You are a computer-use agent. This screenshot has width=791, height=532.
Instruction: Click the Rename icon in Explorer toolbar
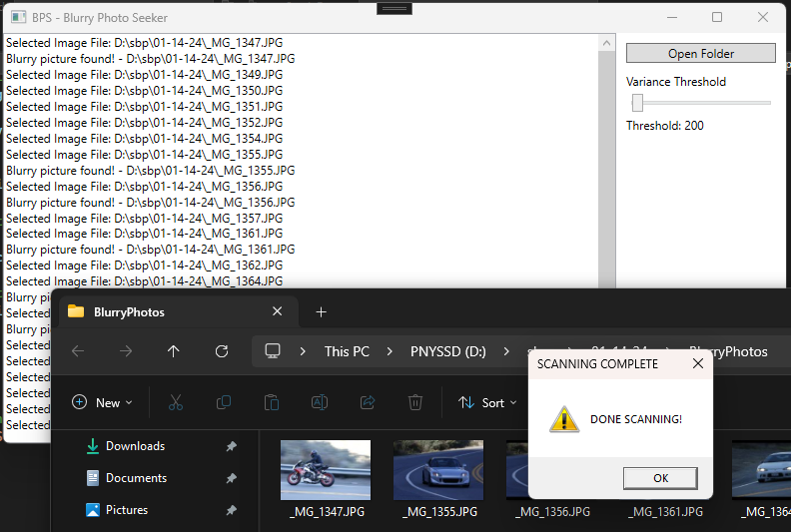320,402
